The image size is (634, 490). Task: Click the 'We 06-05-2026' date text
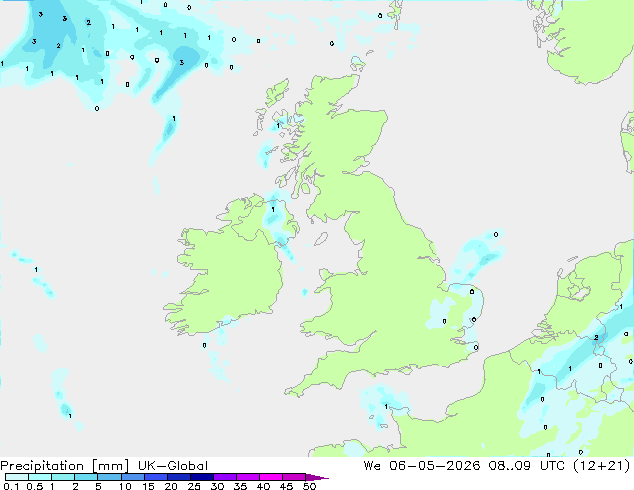(x=421, y=466)
